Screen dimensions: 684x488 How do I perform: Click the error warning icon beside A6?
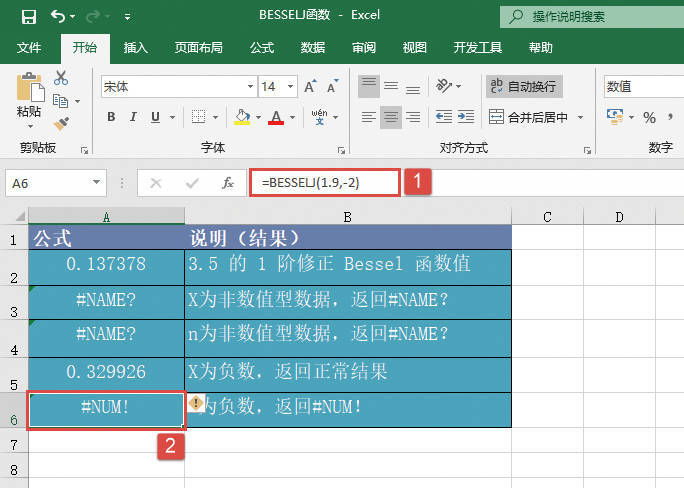point(196,404)
